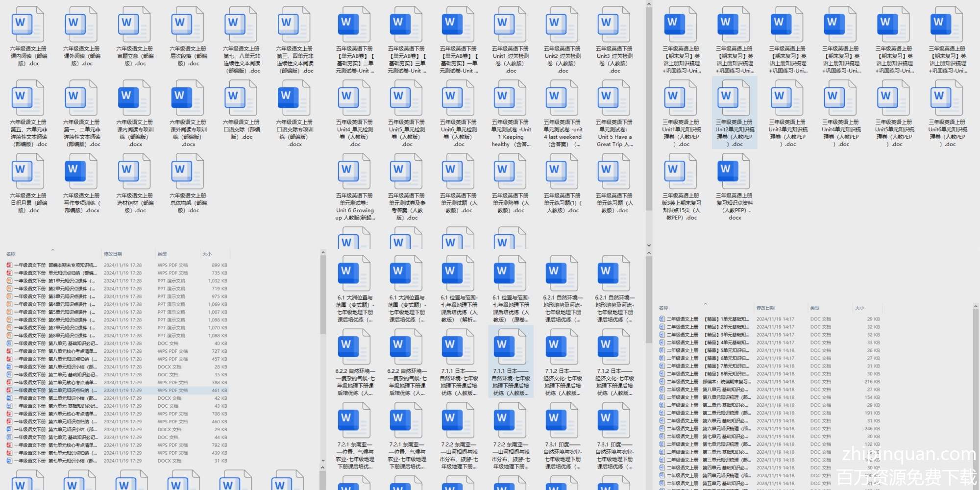Click scrollbar thumb in 一年级语文下册 list
This screenshot has height=490, width=980.
323,294
